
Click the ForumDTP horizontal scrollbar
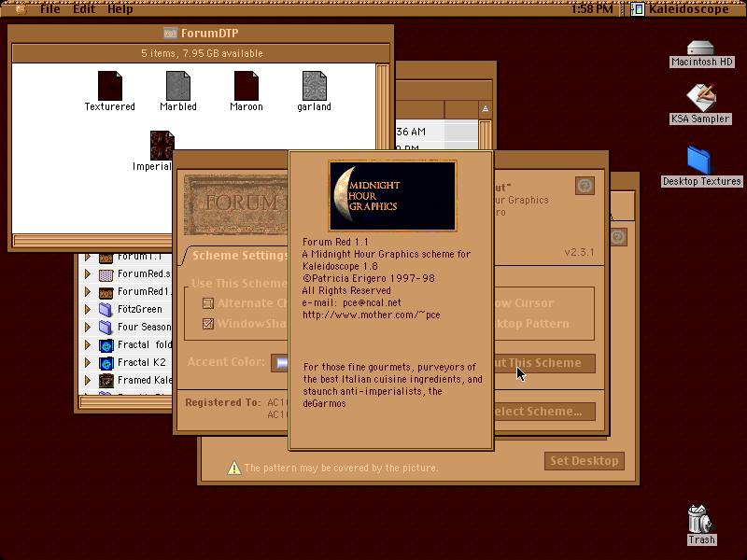92,240
